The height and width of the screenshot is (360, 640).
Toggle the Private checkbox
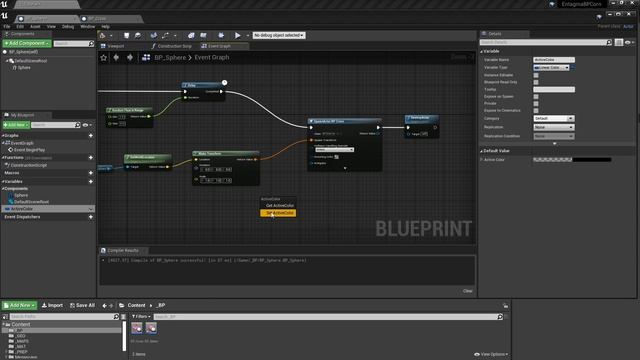[x=536, y=104]
